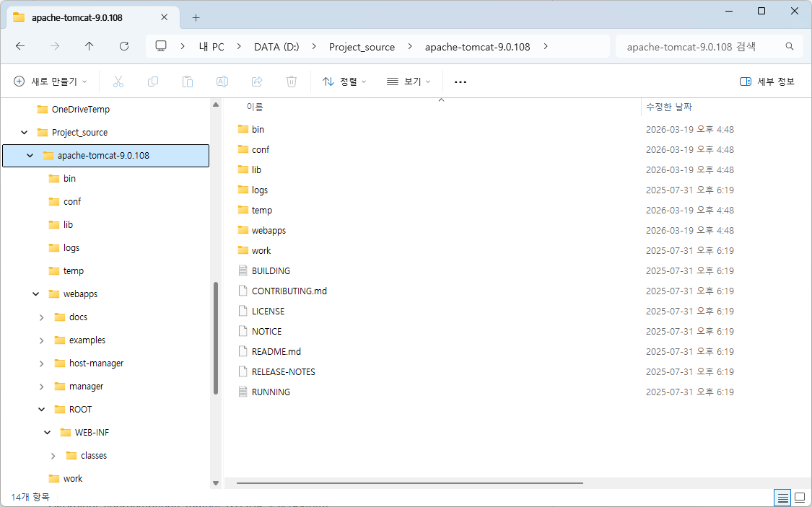Expand the host-manager tree node
This screenshot has width=812, height=507.
click(41, 363)
